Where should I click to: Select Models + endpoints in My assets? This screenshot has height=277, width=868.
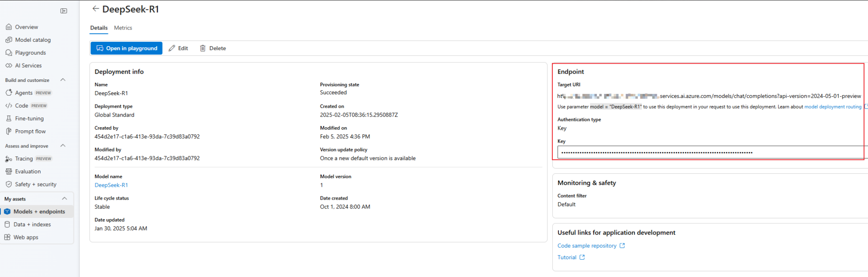(x=37, y=211)
